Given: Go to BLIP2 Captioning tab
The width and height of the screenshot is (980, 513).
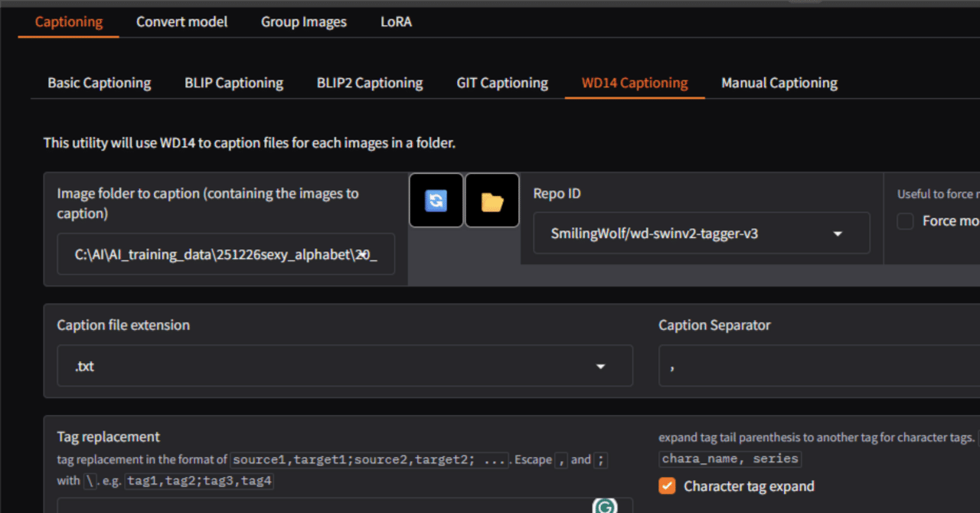Looking at the screenshot, I should point(370,83).
